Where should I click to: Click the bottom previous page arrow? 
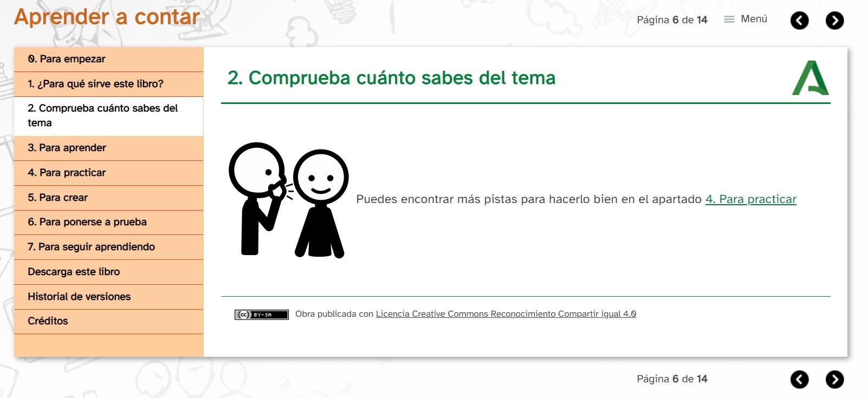(x=799, y=380)
